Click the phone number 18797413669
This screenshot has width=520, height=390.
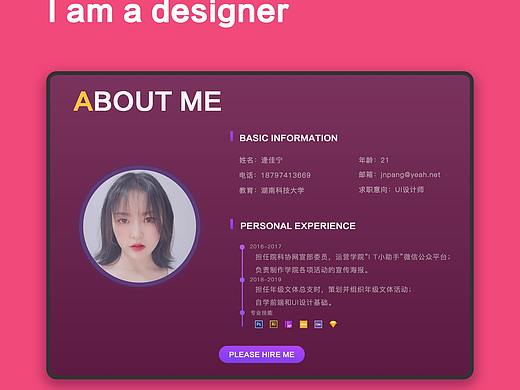pyautogui.click(x=286, y=175)
